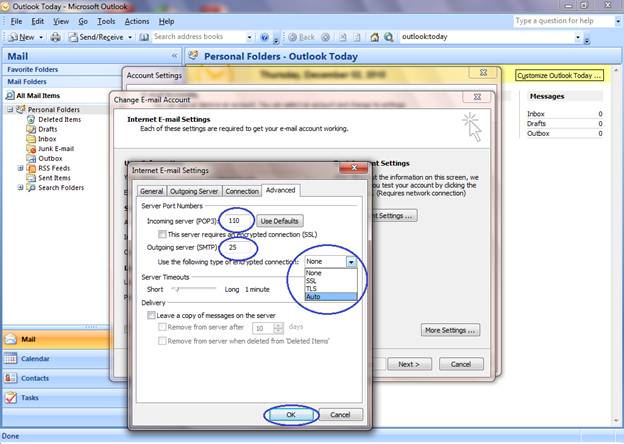
Task: Expand the Search Folders tree node
Action: pos(20,187)
